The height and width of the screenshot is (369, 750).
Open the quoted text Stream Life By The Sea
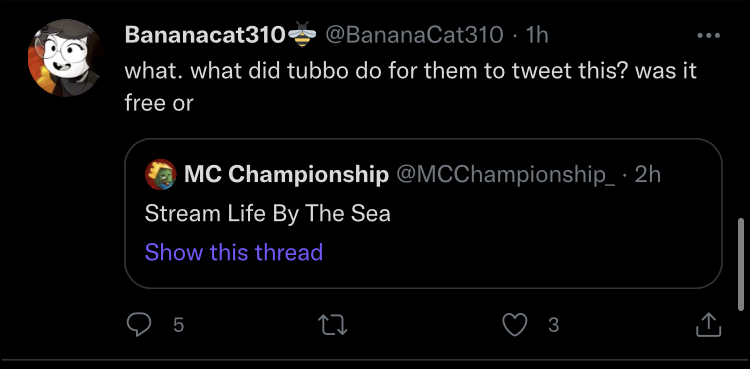click(267, 213)
